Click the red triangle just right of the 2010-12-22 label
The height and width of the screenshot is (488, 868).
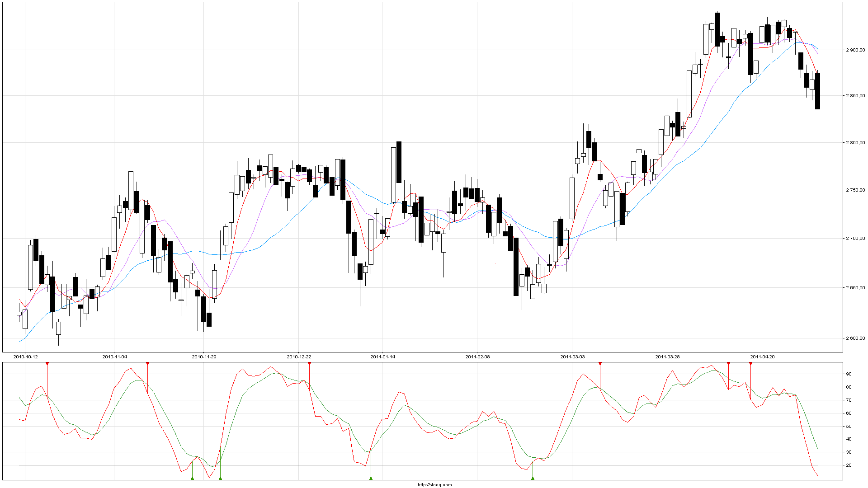point(309,364)
